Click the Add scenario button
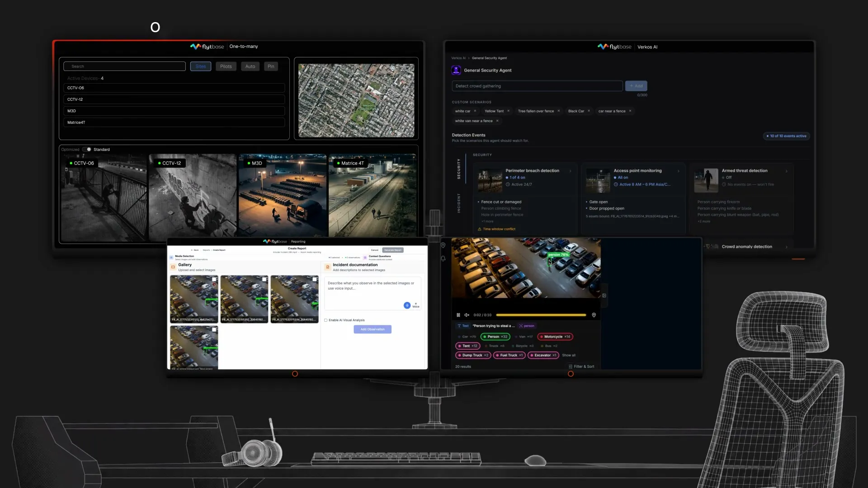 pos(636,86)
